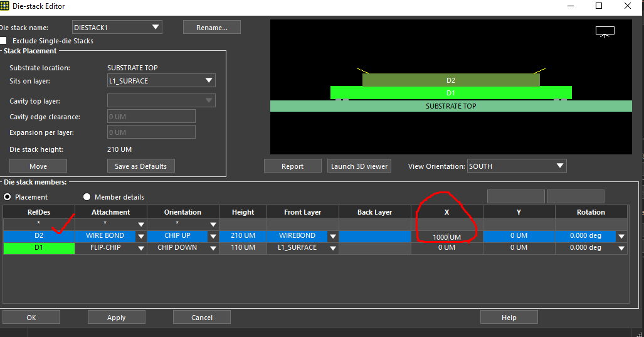Screen dimensions: 644x337
Task: Select the green D1 RefDes cell
Action: 39,248
